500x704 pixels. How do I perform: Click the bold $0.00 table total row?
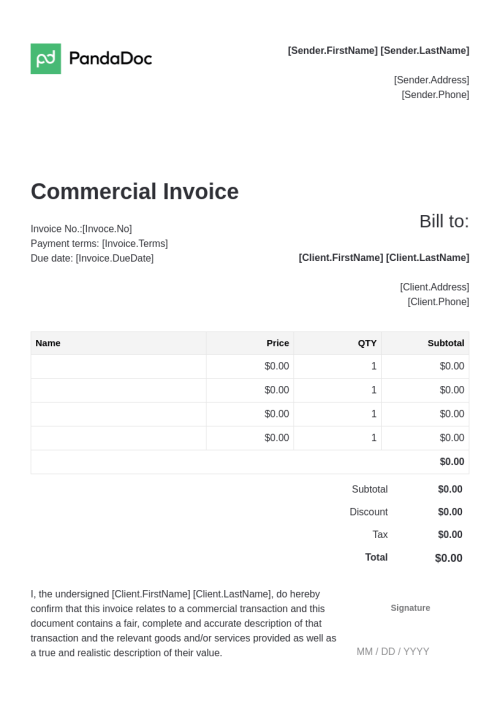pyautogui.click(x=250, y=462)
